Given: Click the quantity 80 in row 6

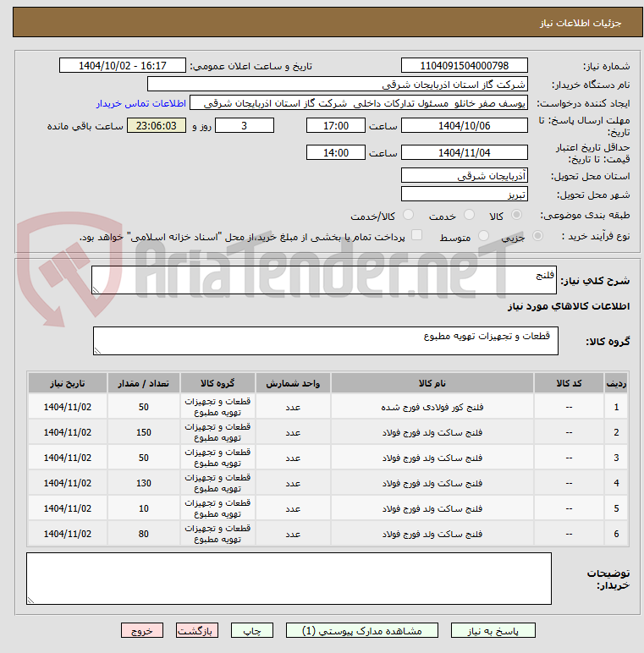Looking at the screenshot, I should [143, 534].
